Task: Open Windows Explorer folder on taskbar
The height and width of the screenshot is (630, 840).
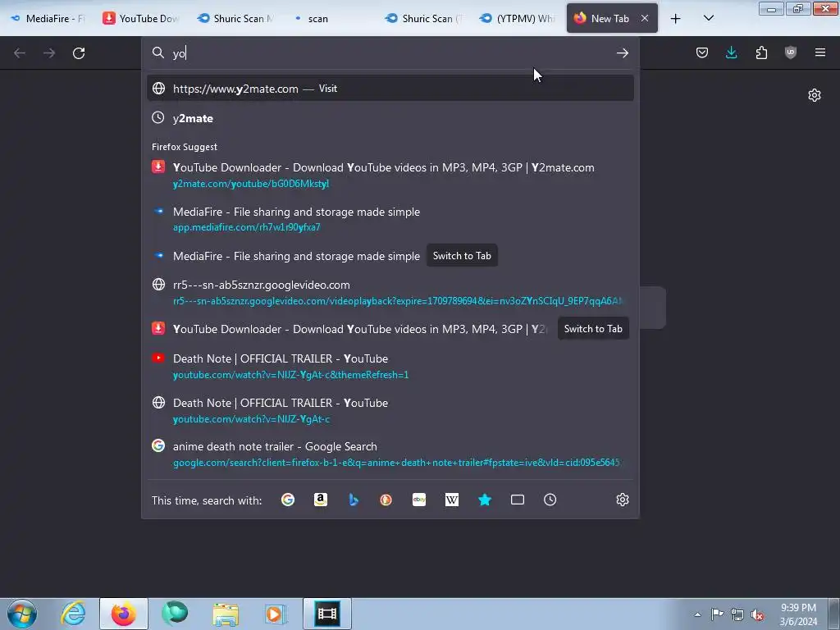Action: [226, 614]
